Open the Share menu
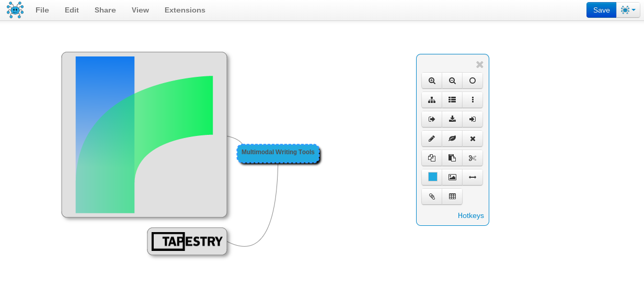 click(x=105, y=10)
